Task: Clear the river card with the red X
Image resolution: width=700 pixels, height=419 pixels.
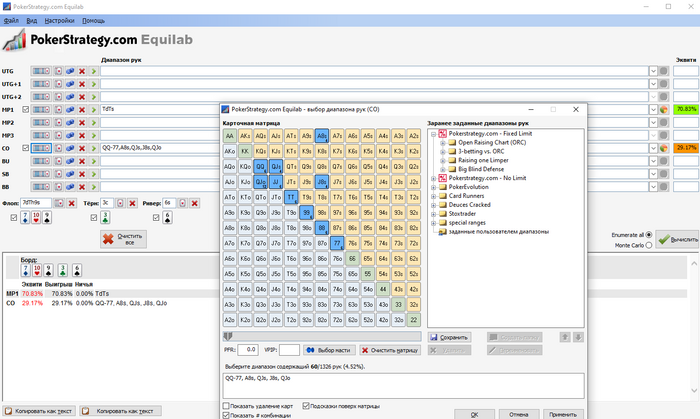Action: click(194, 203)
